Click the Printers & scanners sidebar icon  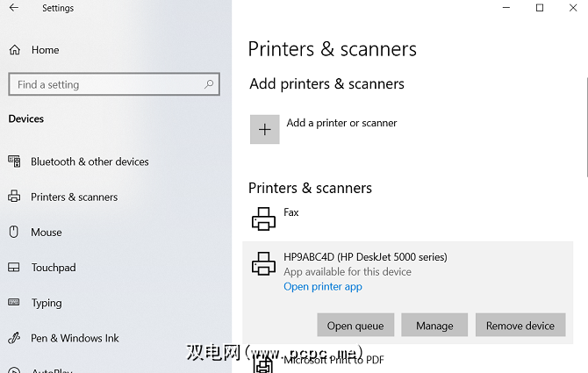pos(14,197)
